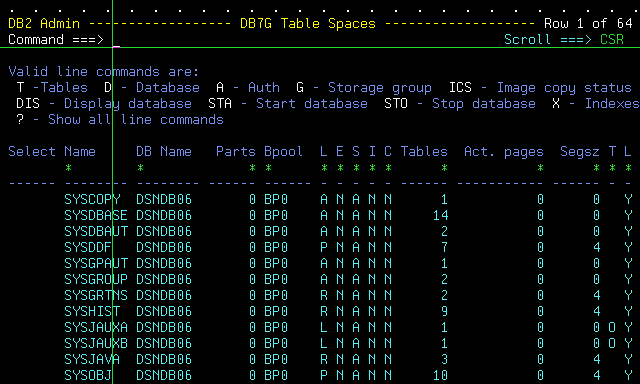This screenshot has height=384, width=640.
Task: Click the Select field for SYSCOPY row
Action: [32, 200]
